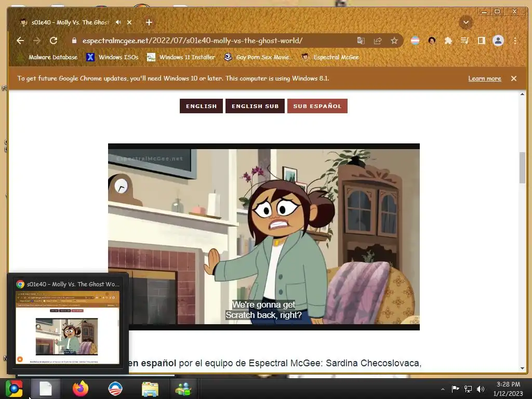Image resolution: width=532 pixels, height=399 pixels.
Task: Open the volume tray icon
Action: [x=481, y=389]
